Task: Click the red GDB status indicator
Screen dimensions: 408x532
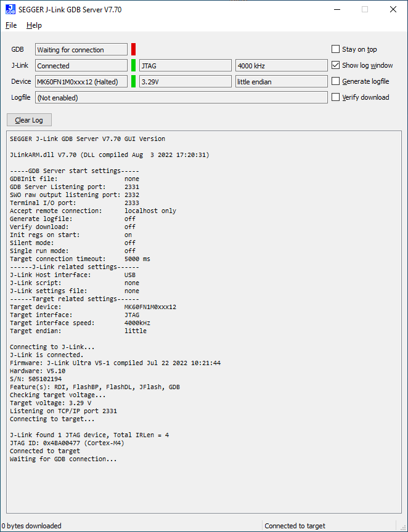Action: pyautogui.click(x=133, y=49)
